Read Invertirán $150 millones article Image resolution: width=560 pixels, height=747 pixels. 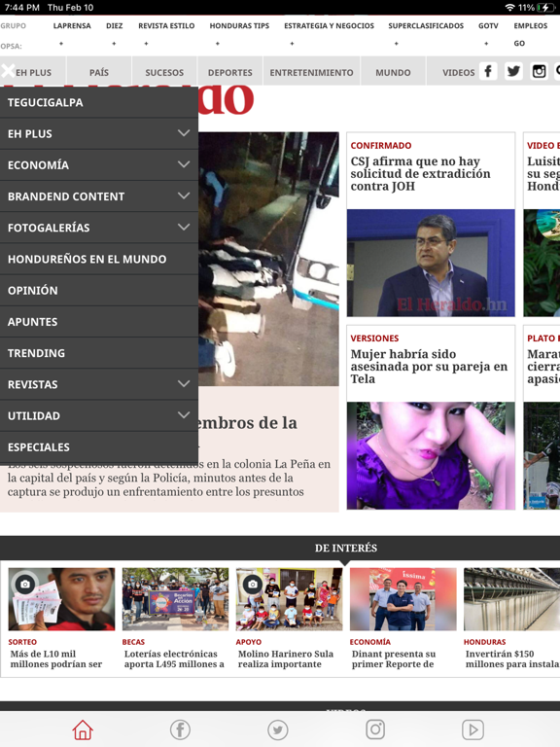(512, 658)
